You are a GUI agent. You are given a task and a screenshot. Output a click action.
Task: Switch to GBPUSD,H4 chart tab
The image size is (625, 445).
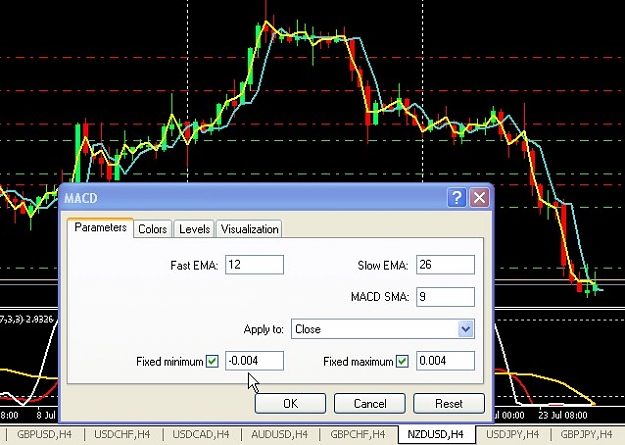tap(44, 434)
